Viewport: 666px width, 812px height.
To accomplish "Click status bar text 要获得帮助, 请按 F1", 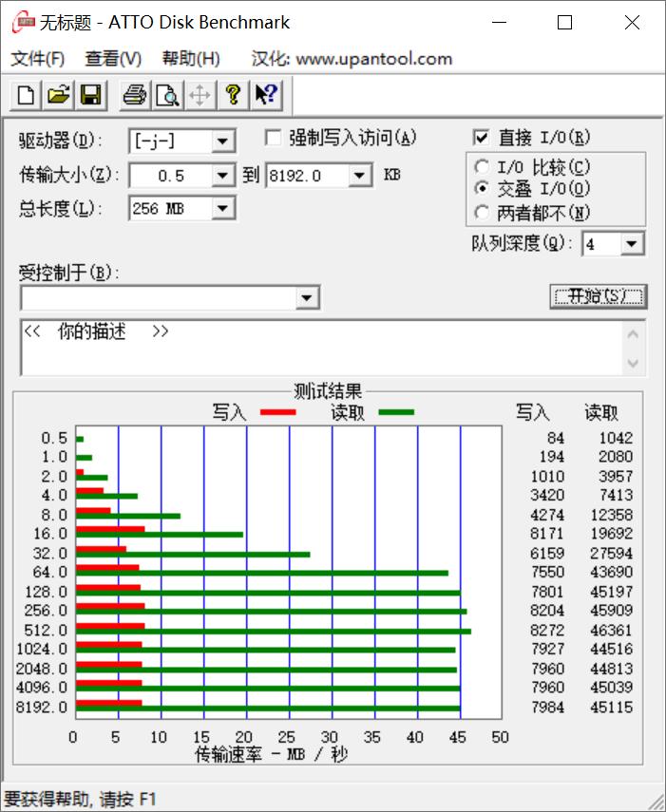I will [x=80, y=799].
